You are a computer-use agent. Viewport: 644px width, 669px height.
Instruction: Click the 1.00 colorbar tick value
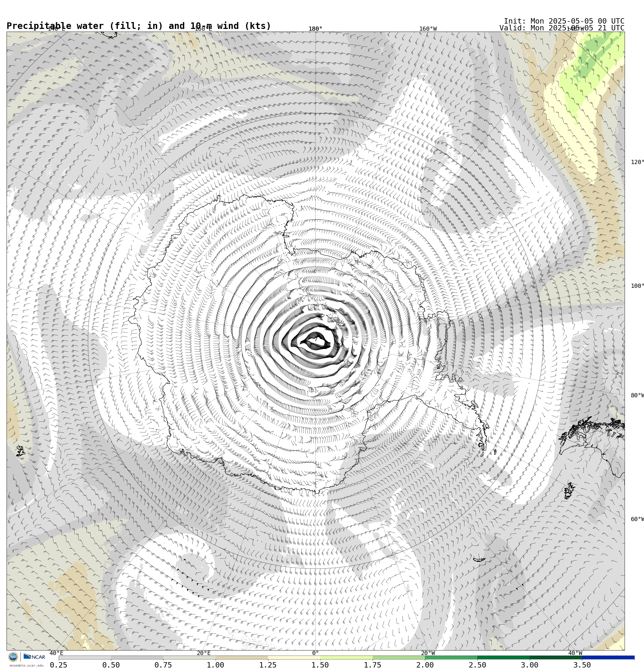coord(216,665)
